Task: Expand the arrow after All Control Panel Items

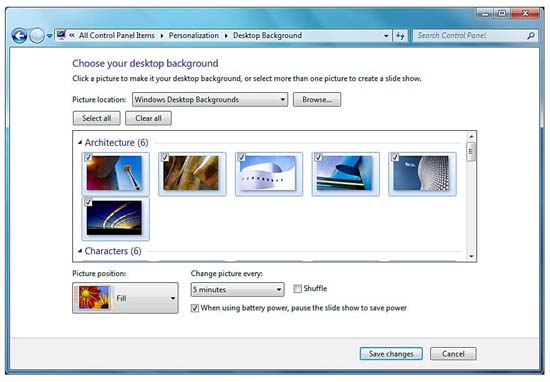Action: point(162,36)
